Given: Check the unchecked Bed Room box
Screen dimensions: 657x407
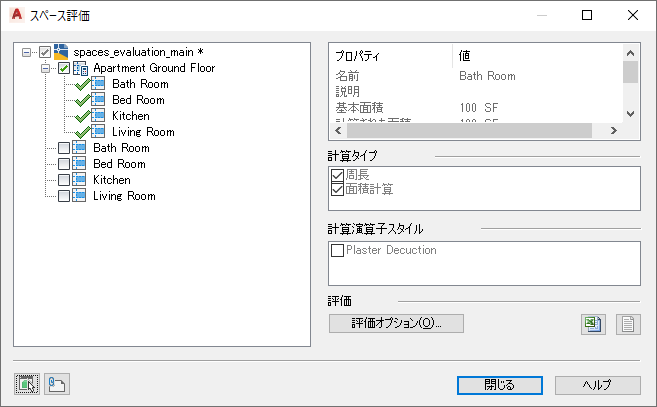Looking at the screenshot, I should click(x=65, y=164).
